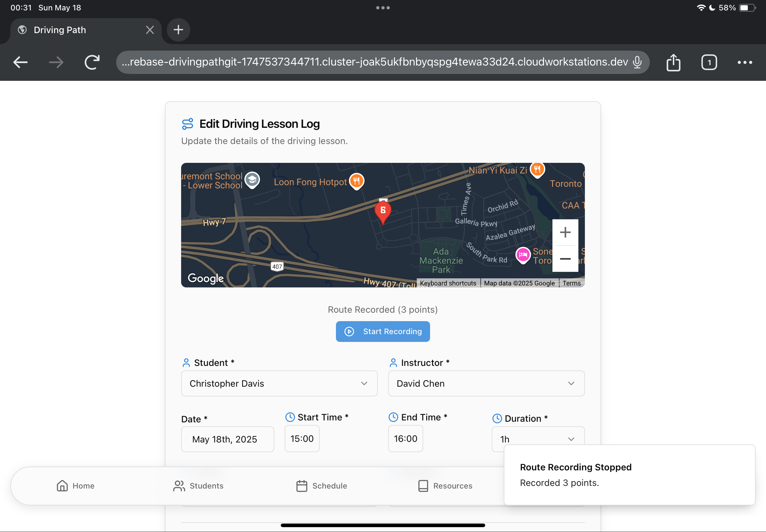This screenshot has width=766, height=532.
Task: Open a new browser tab
Action: (x=178, y=30)
